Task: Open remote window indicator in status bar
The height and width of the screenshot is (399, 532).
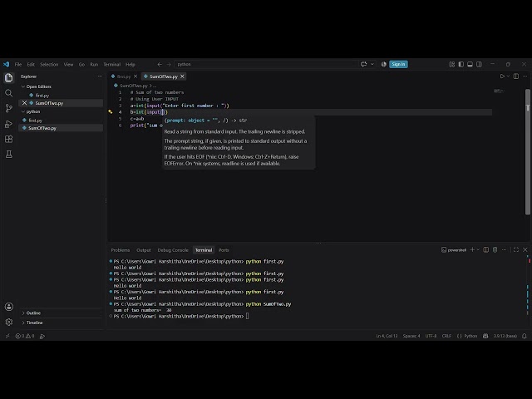Action: tap(7, 336)
